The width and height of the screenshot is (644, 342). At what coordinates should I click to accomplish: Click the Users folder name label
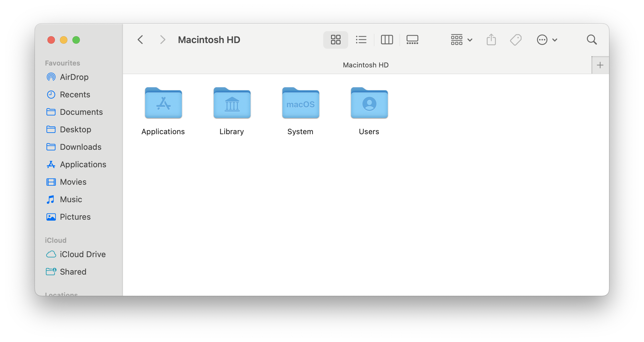(369, 132)
